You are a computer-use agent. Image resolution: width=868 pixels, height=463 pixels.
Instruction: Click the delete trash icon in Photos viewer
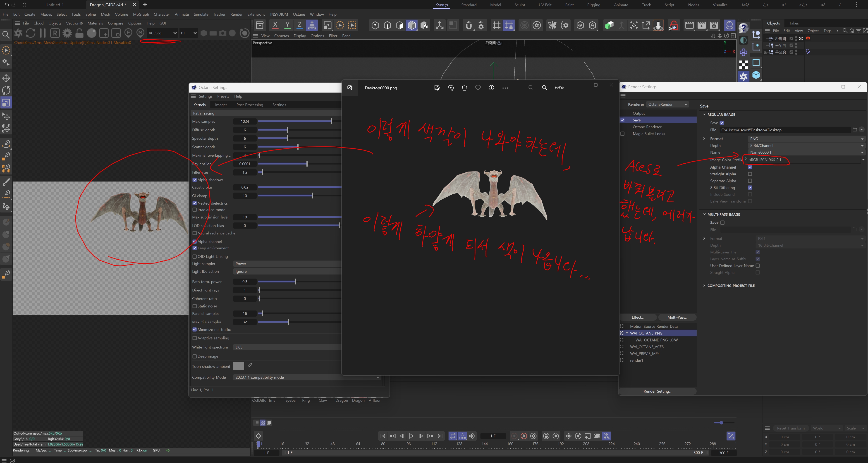pos(464,88)
